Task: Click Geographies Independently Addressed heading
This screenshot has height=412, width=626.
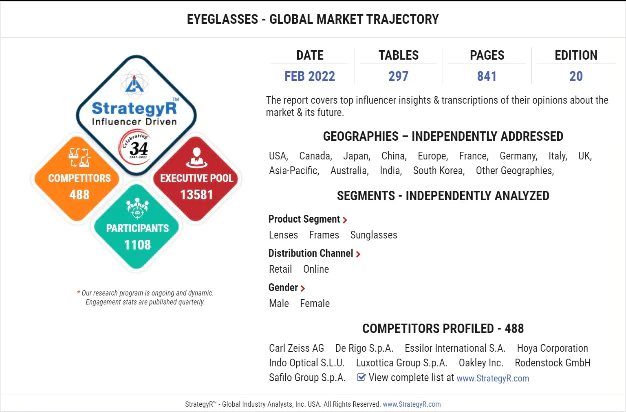Action: tap(443, 137)
